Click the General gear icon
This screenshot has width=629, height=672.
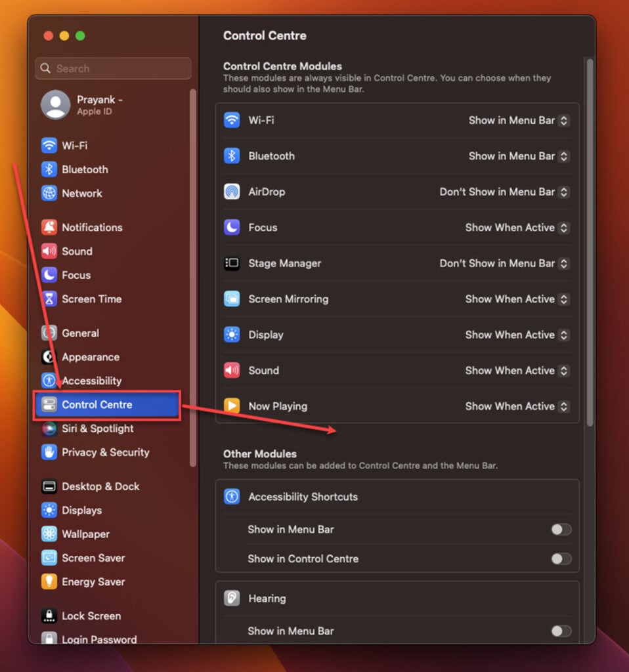(49, 333)
